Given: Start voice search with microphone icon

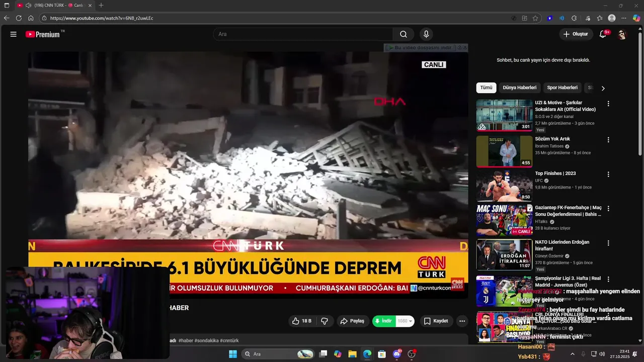Looking at the screenshot, I should 426,34.
